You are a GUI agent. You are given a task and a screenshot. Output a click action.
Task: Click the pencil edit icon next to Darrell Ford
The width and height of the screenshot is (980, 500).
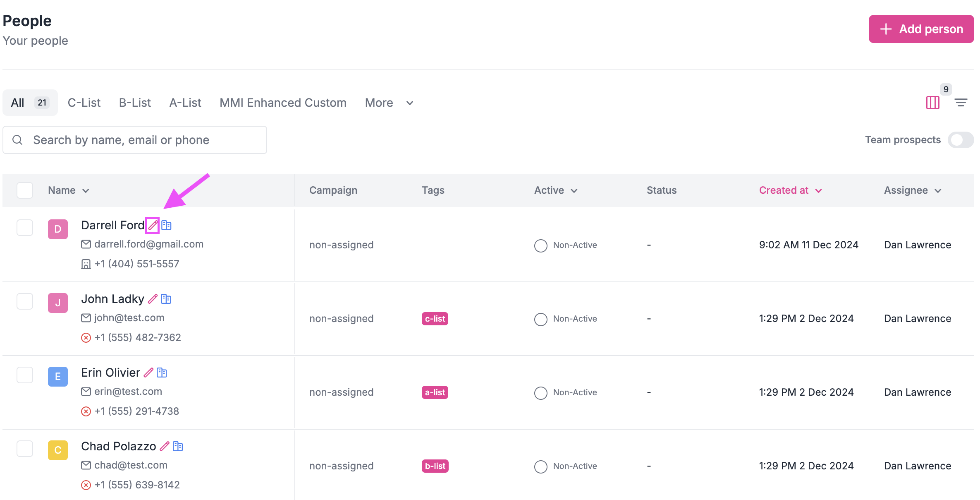coord(153,225)
